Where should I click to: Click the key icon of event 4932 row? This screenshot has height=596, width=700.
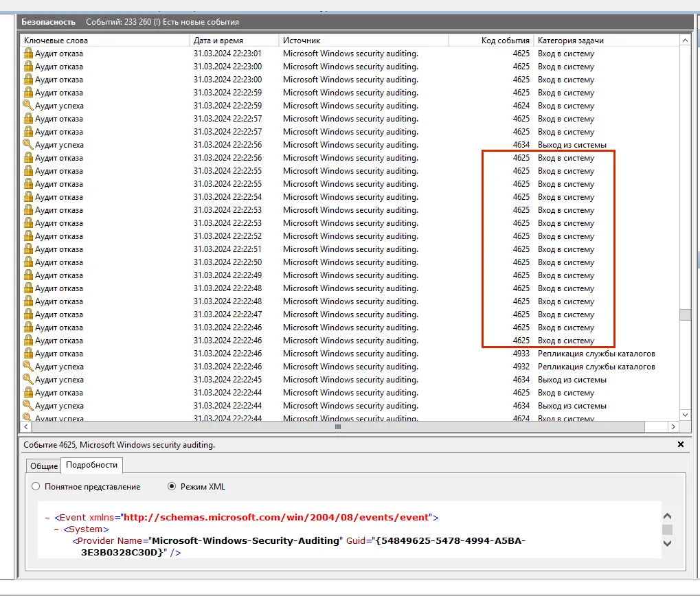coord(28,367)
